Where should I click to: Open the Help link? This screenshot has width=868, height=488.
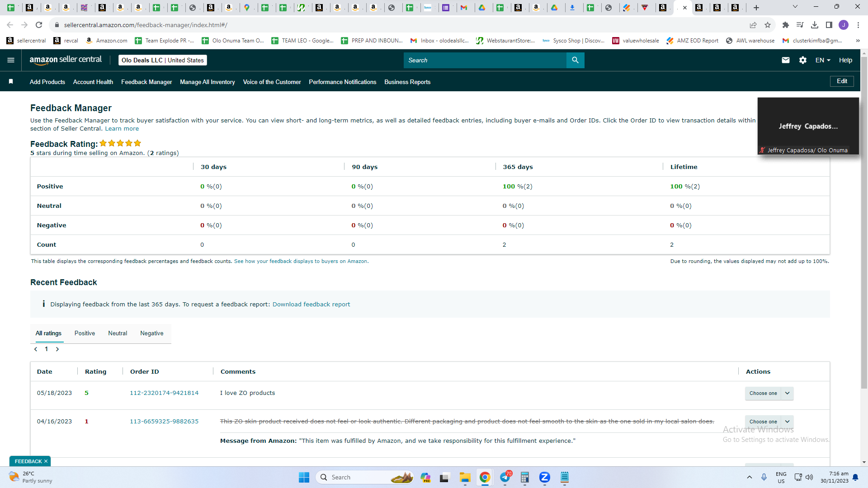click(x=845, y=60)
